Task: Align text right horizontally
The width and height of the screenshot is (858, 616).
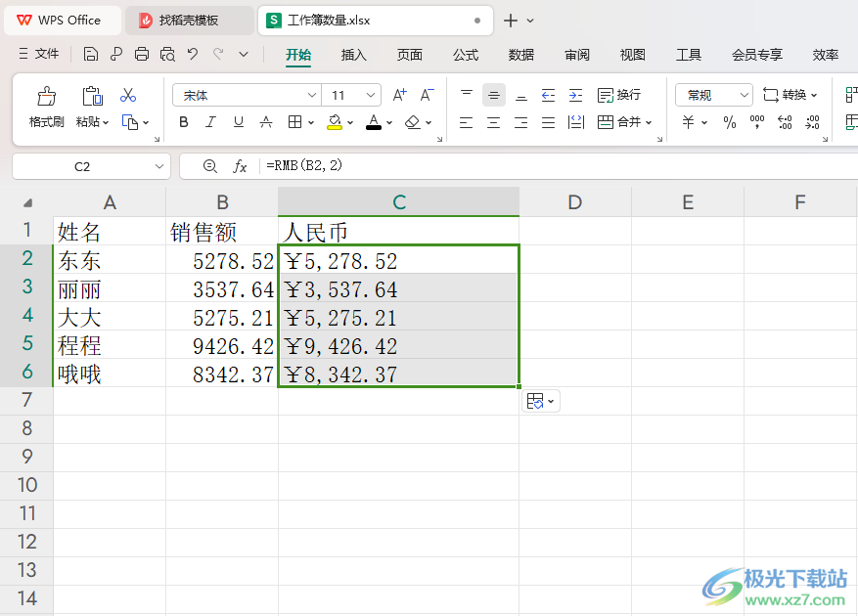Action: click(x=520, y=122)
